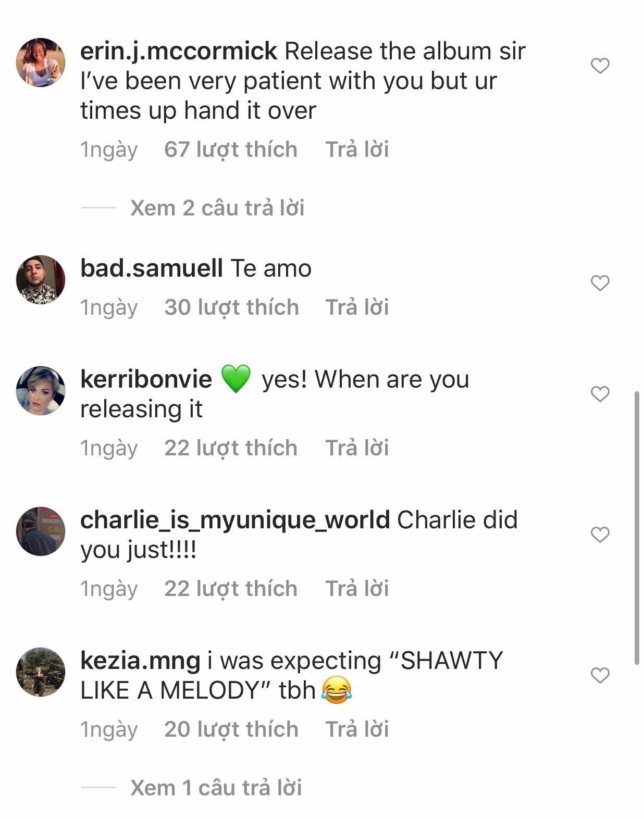
Task: Reply to kezia.mng's comment
Action: [357, 729]
